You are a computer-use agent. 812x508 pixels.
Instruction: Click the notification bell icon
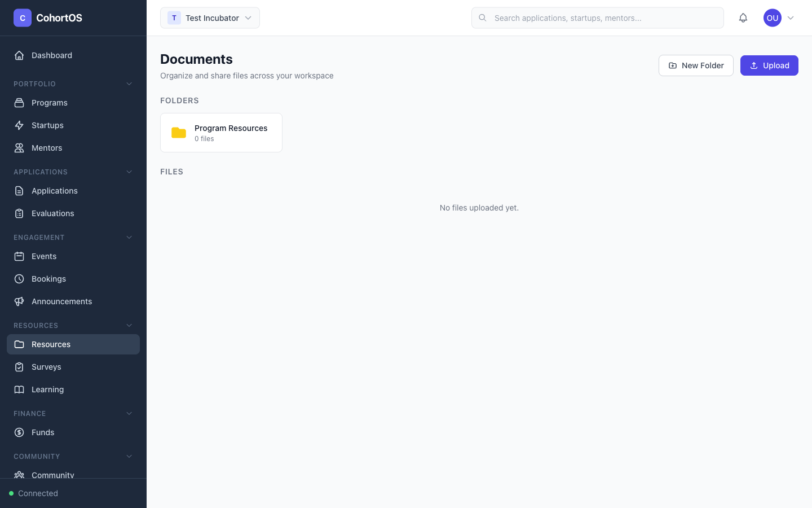(x=743, y=17)
